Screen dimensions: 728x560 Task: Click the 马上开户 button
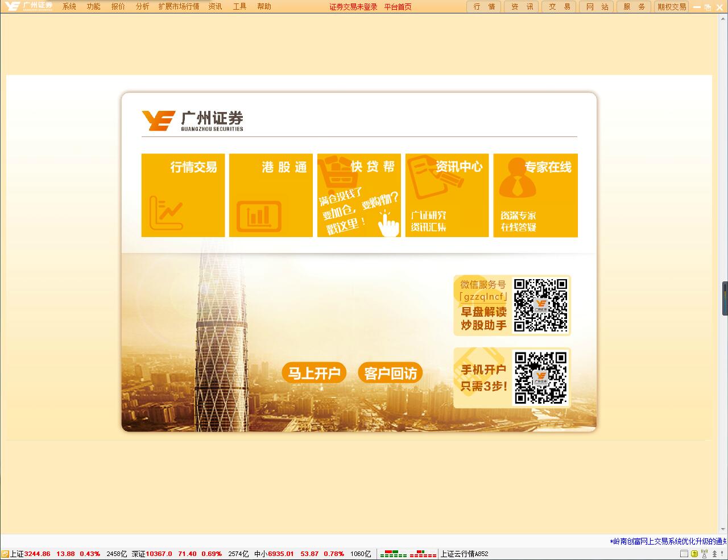[x=314, y=373]
